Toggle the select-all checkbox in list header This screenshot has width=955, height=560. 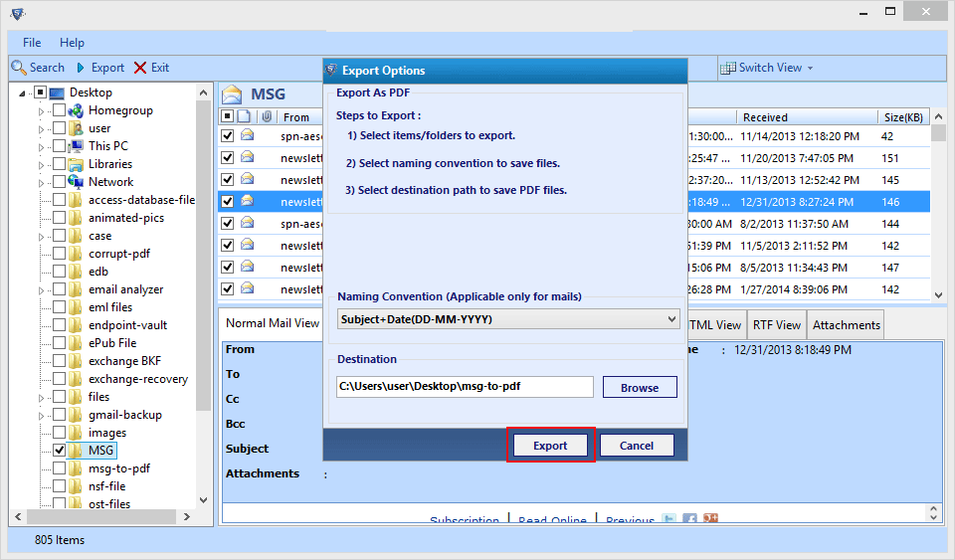coord(227,116)
